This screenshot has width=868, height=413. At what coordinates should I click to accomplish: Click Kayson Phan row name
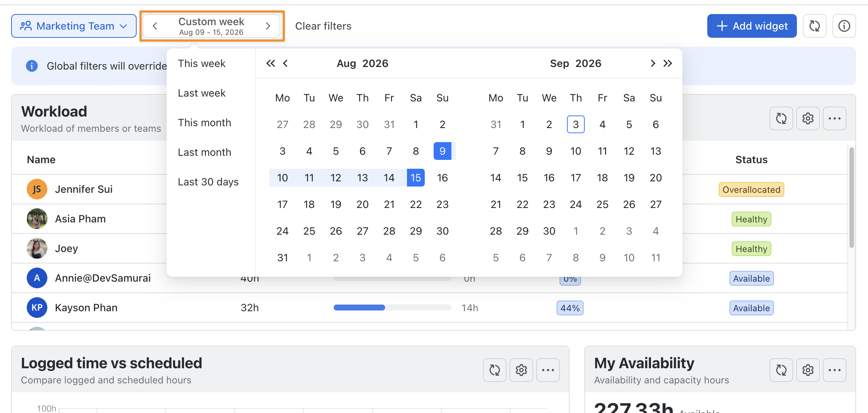86,308
